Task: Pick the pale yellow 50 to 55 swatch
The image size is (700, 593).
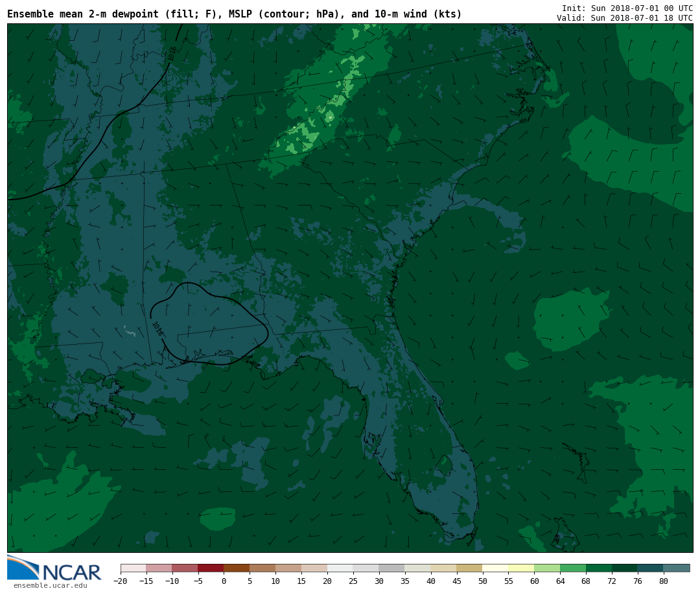Action: pyautogui.click(x=495, y=568)
